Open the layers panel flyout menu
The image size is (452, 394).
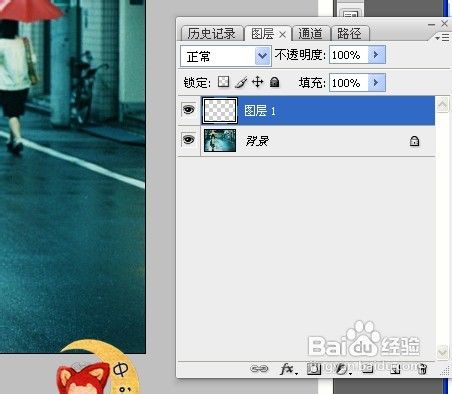[442, 38]
